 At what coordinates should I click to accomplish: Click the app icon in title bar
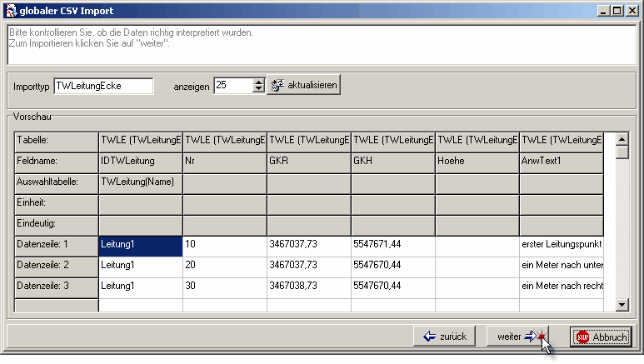[10, 11]
